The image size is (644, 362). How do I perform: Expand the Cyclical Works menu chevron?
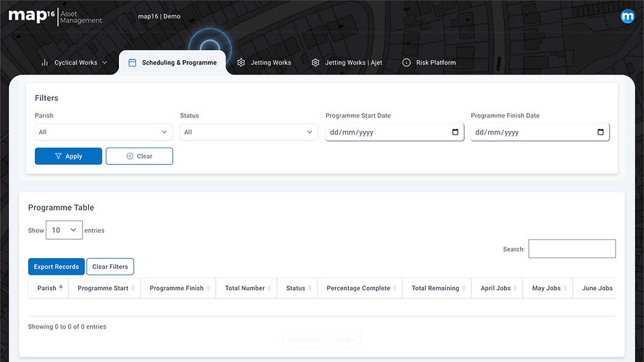105,62
